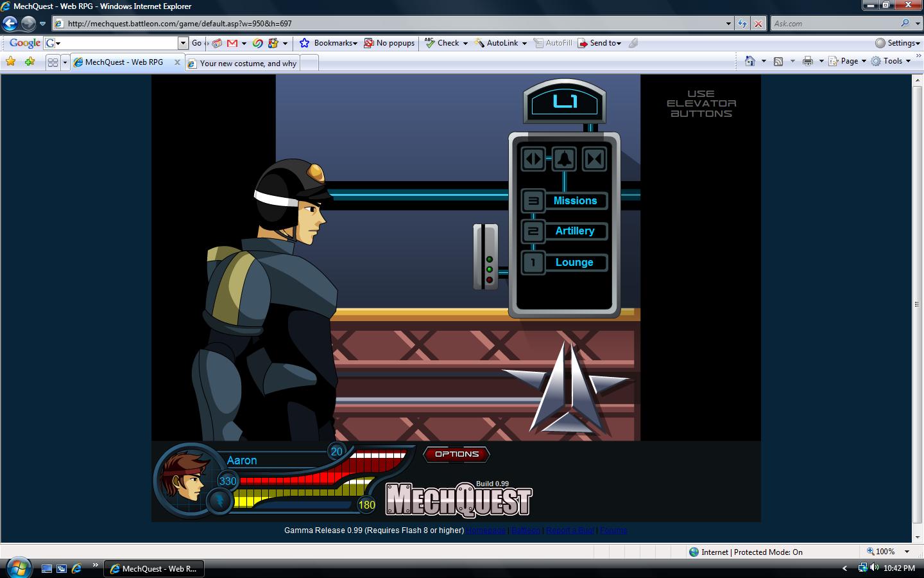Show Quick Tabs thumbnail view
The image size is (924, 578).
[53, 62]
